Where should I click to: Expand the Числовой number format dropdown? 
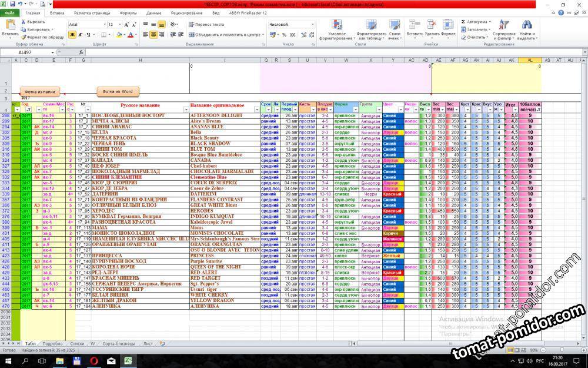pos(312,25)
